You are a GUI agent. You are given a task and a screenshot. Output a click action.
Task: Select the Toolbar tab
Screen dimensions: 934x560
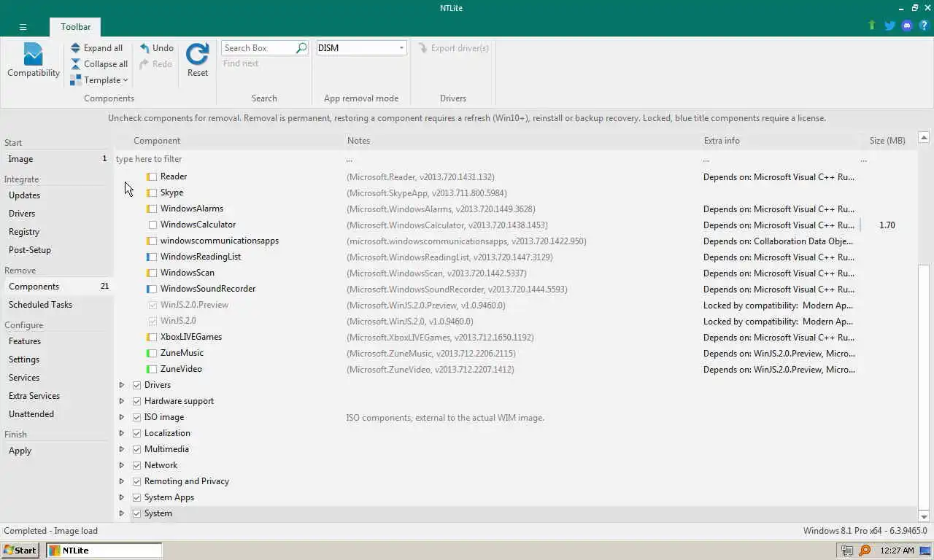click(76, 27)
